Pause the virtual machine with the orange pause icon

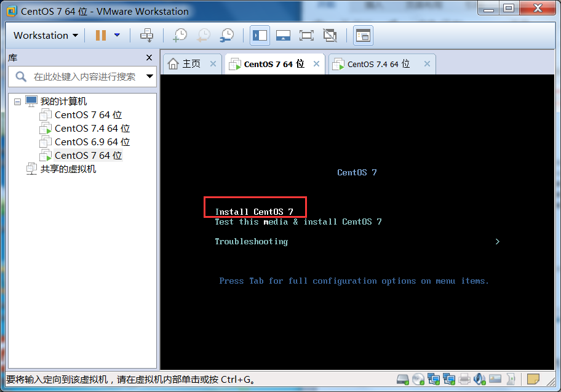point(100,35)
